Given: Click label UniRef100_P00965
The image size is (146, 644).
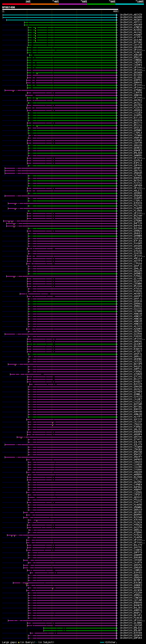Looking at the screenshot, I should pos(131,243).
